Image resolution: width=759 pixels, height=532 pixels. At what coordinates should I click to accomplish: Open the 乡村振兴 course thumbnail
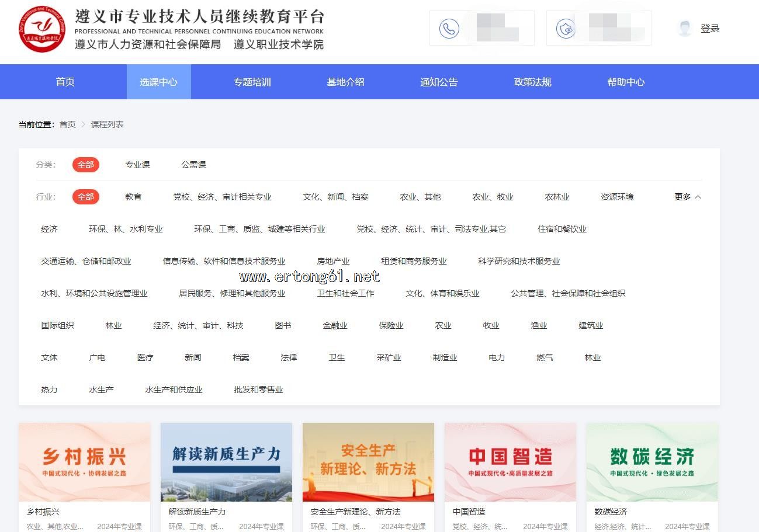(x=84, y=462)
